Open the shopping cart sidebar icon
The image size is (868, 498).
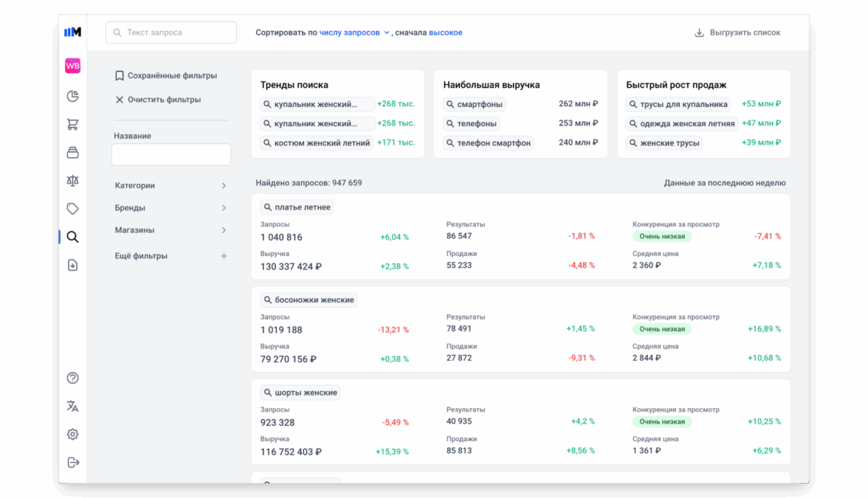point(72,125)
